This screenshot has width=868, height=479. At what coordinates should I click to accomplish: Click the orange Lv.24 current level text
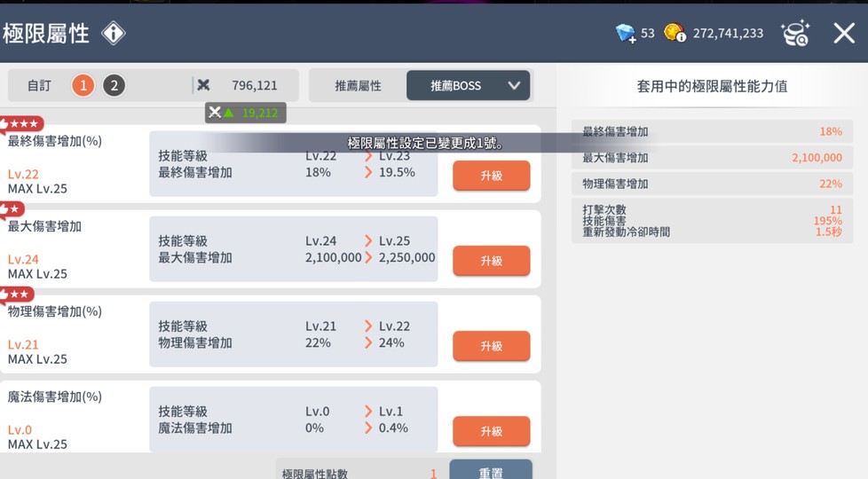23,259
